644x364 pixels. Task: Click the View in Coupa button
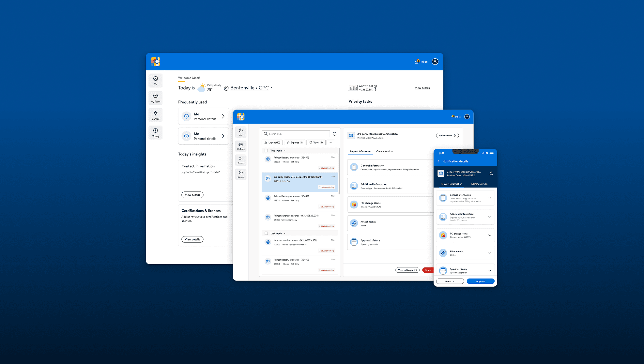407,270
